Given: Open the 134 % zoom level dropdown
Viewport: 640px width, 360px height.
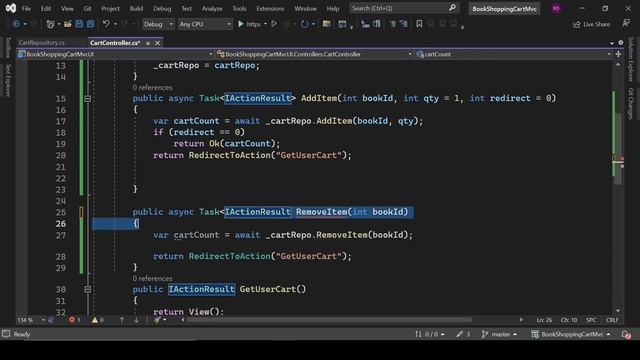Looking at the screenshot, I should [x=31, y=320].
